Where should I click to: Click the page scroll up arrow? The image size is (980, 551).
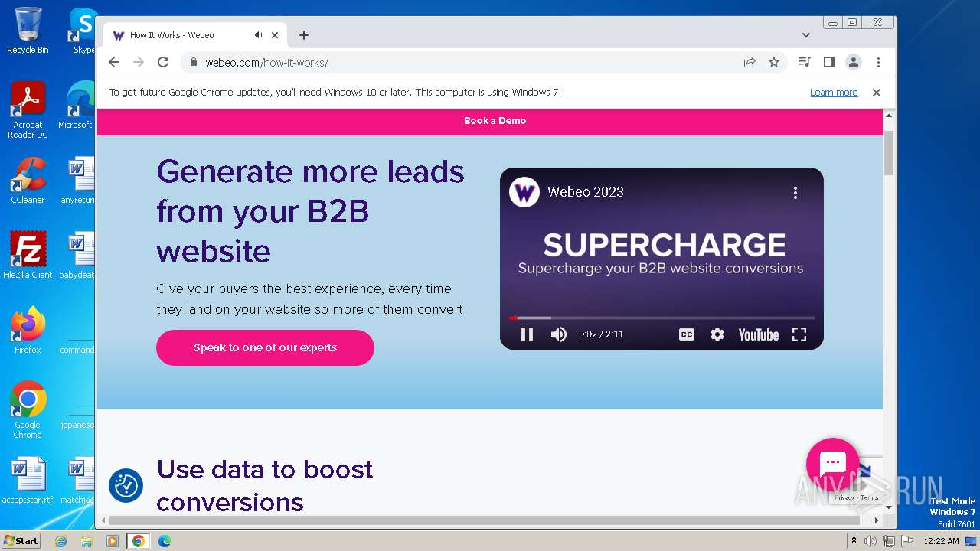pyautogui.click(x=889, y=116)
